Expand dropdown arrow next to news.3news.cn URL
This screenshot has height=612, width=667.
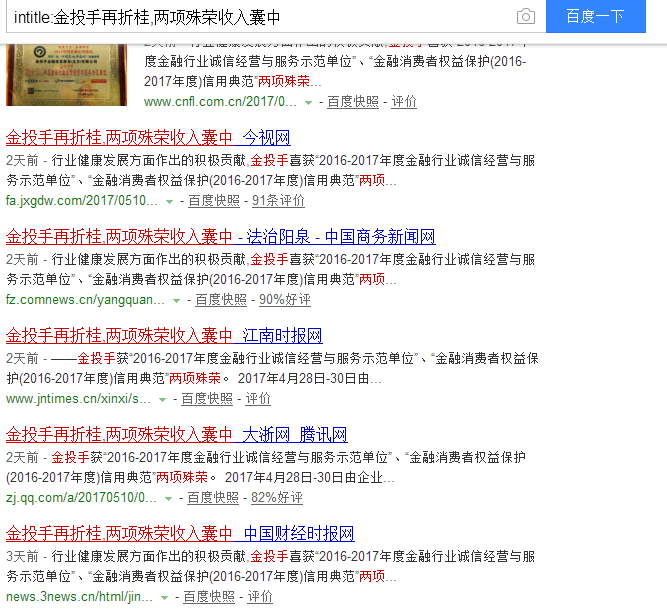[164, 598]
